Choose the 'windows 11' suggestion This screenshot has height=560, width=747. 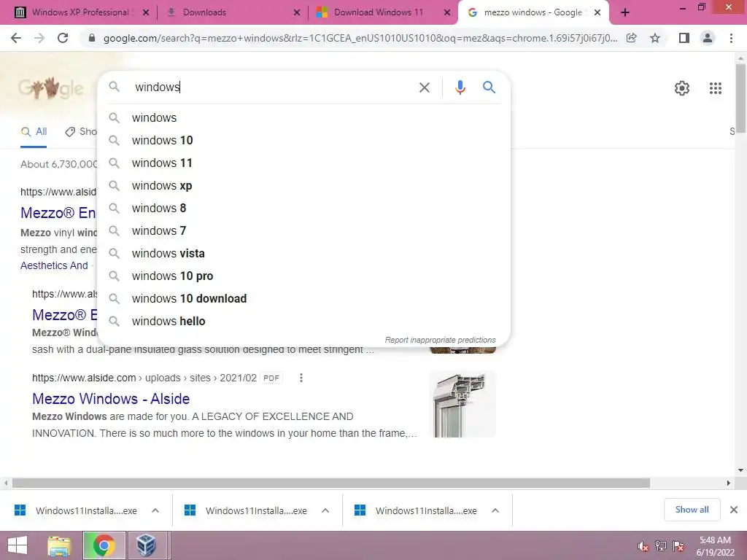point(304,163)
